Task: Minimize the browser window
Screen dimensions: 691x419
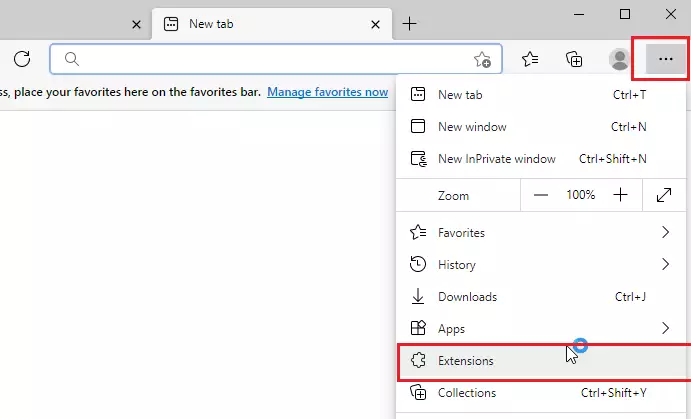Action: [x=579, y=15]
